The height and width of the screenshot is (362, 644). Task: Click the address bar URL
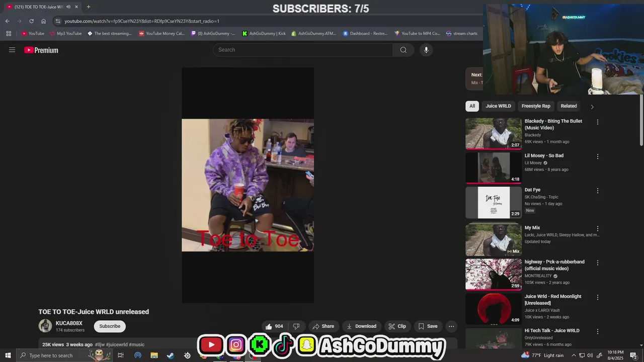click(x=142, y=21)
